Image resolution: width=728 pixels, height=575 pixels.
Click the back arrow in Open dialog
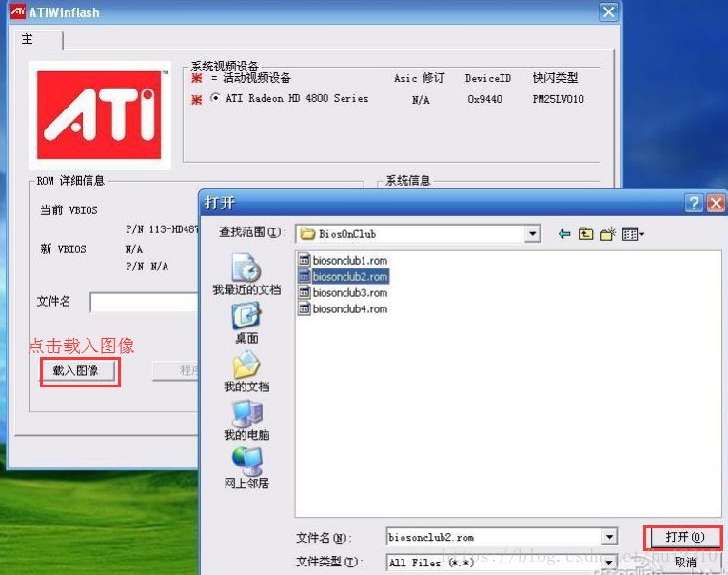pos(564,234)
